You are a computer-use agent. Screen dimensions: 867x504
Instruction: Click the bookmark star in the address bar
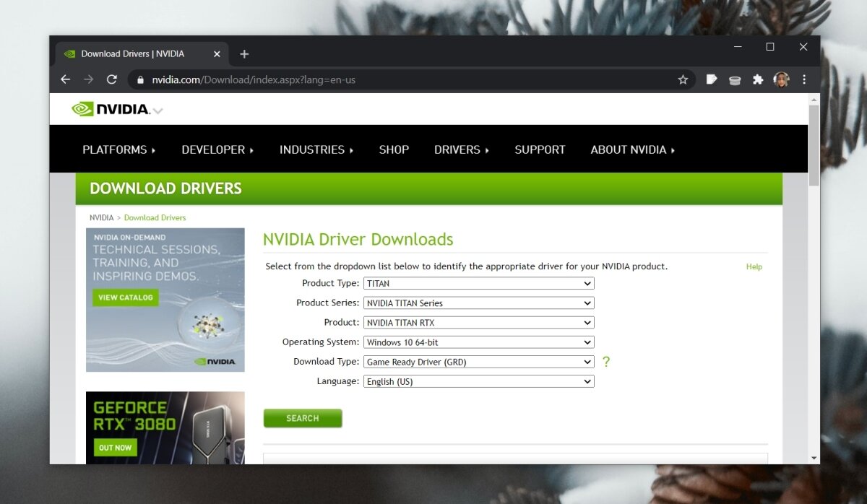point(683,79)
